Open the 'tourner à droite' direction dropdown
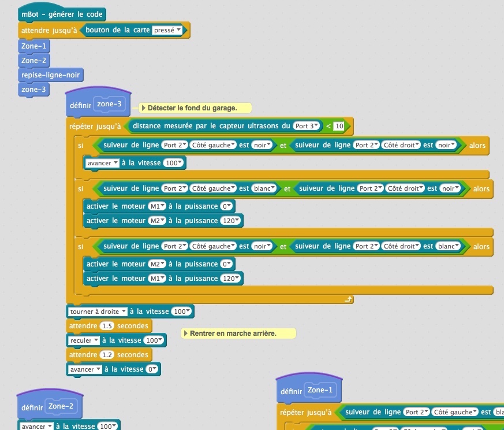 coord(98,312)
